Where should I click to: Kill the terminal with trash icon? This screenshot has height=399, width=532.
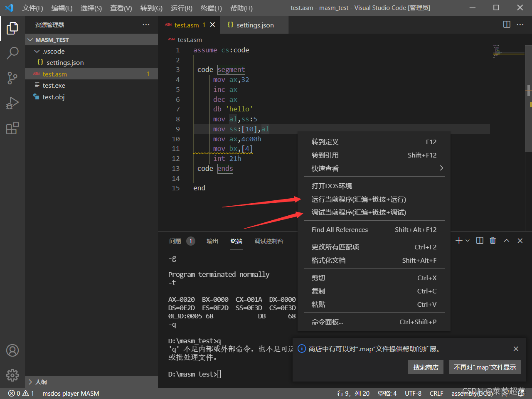coord(493,241)
